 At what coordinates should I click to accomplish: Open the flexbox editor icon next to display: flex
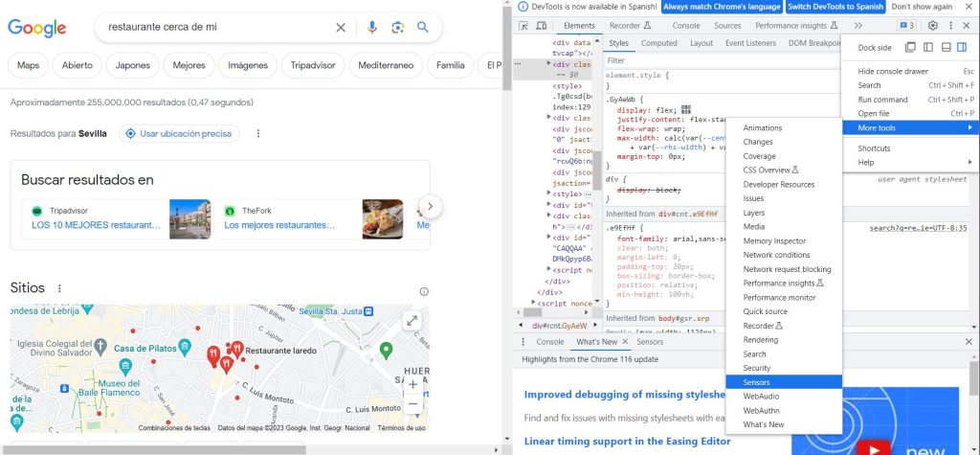click(x=686, y=109)
